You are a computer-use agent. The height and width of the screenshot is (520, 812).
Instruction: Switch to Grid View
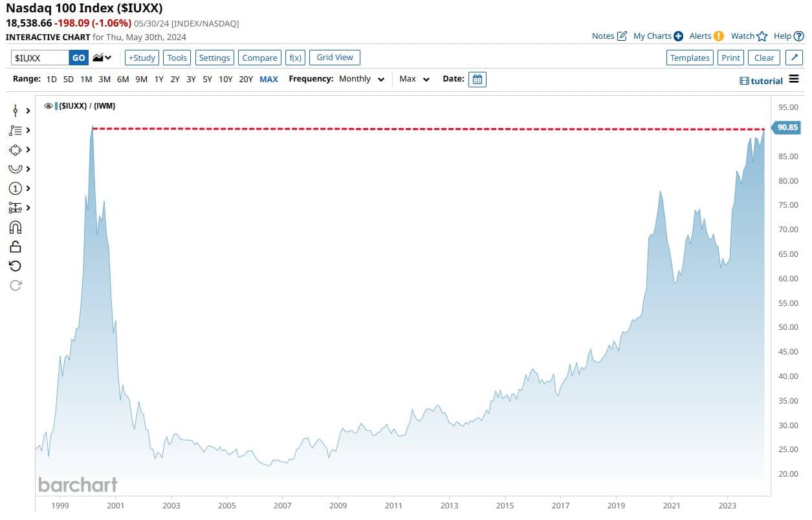(x=335, y=58)
